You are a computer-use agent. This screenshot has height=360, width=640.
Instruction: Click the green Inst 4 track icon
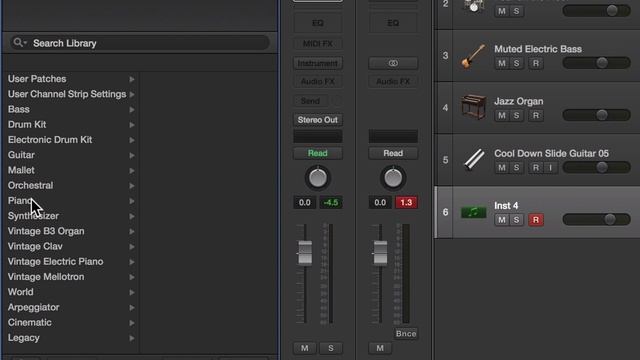[473, 212]
